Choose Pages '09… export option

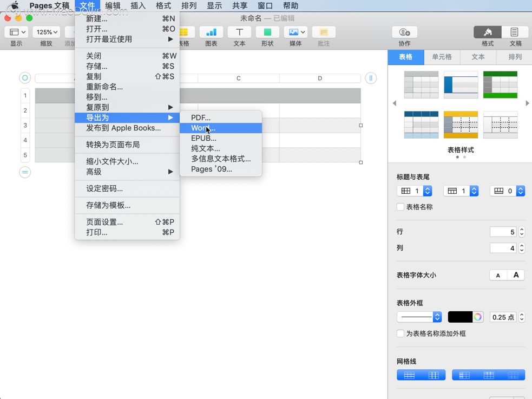[221, 169]
